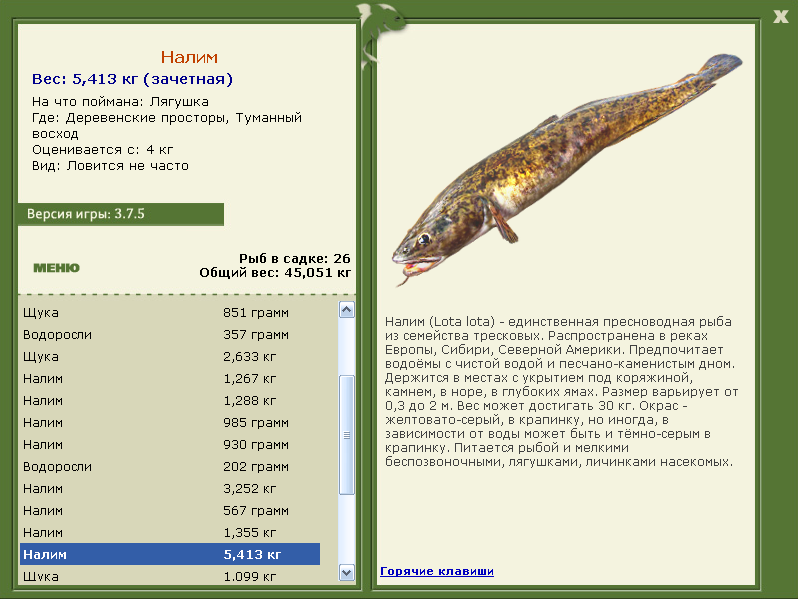Click the burbot fish picture
Viewport: 798px width, 599px height.
click(566, 169)
